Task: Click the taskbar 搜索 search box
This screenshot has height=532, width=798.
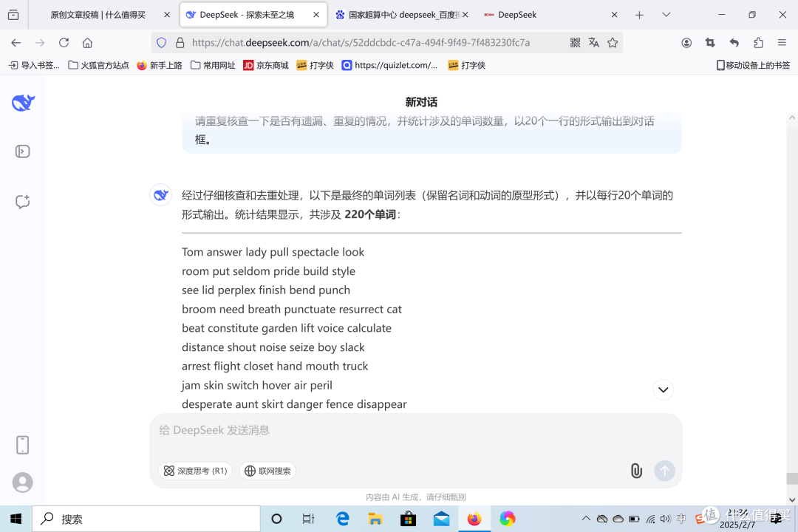Action: pyautogui.click(x=146, y=519)
